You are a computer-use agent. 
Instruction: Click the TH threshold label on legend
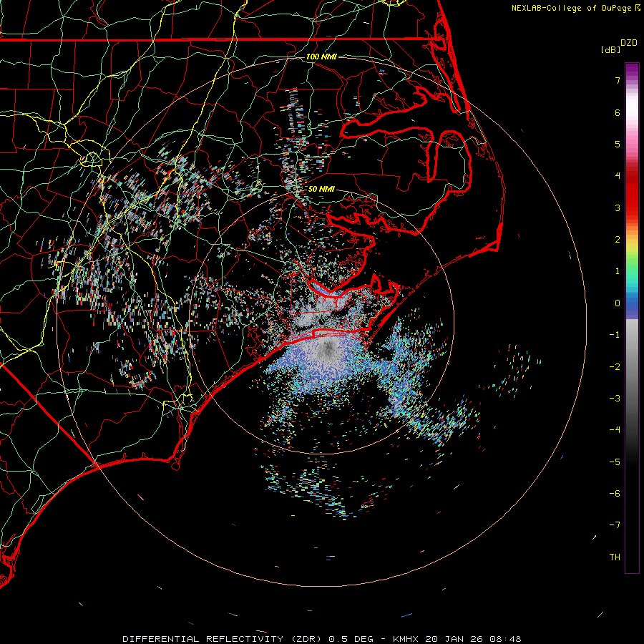tap(615, 557)
